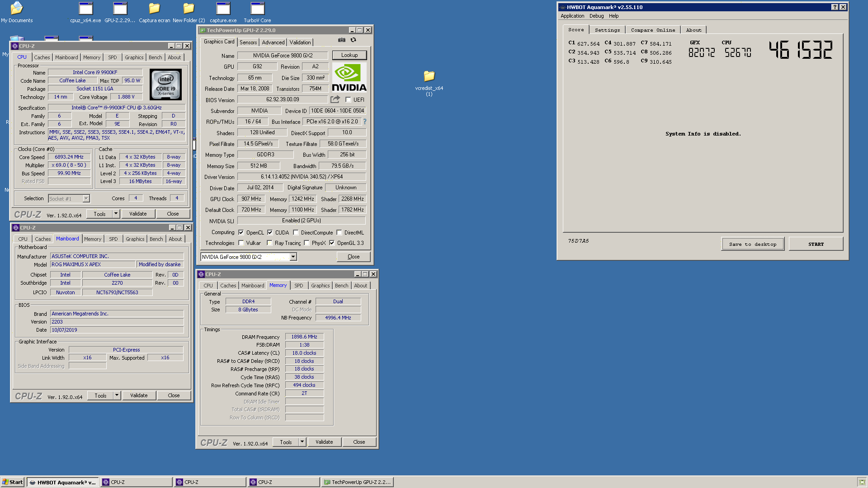
Task: Open the Compare Online tab in HWBOT Aquamark
Action: click(x=653, y=30)
